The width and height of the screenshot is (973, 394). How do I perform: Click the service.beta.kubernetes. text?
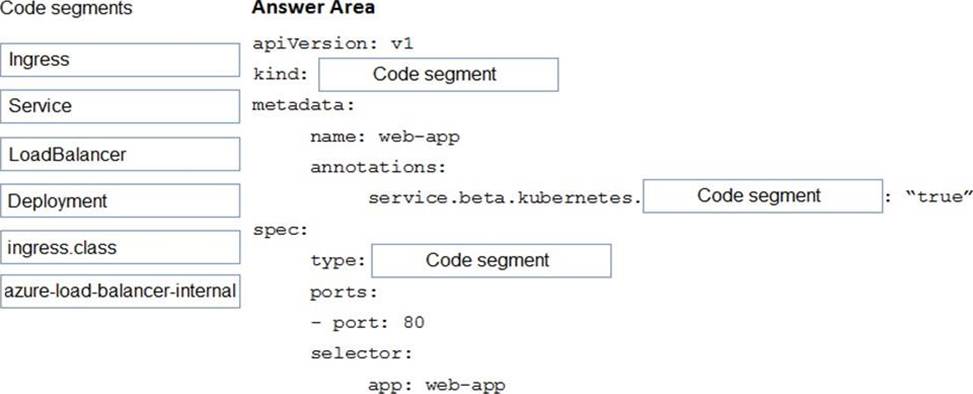tap(504, 198)
